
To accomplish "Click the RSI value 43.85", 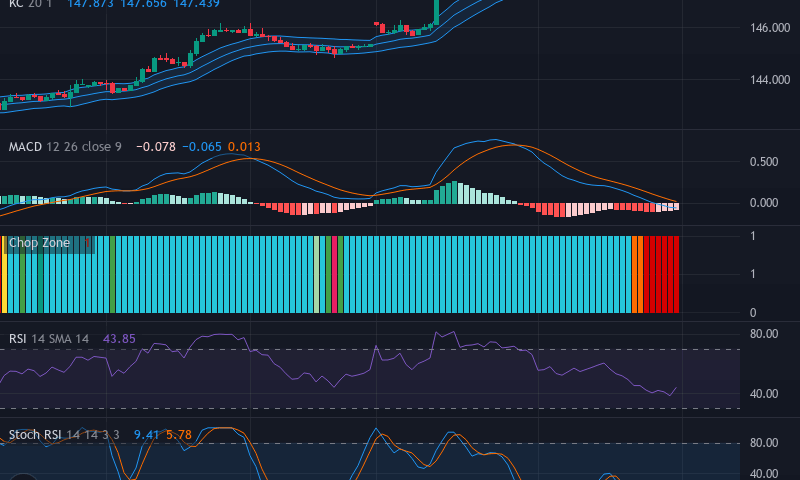I will pos(119,339).
